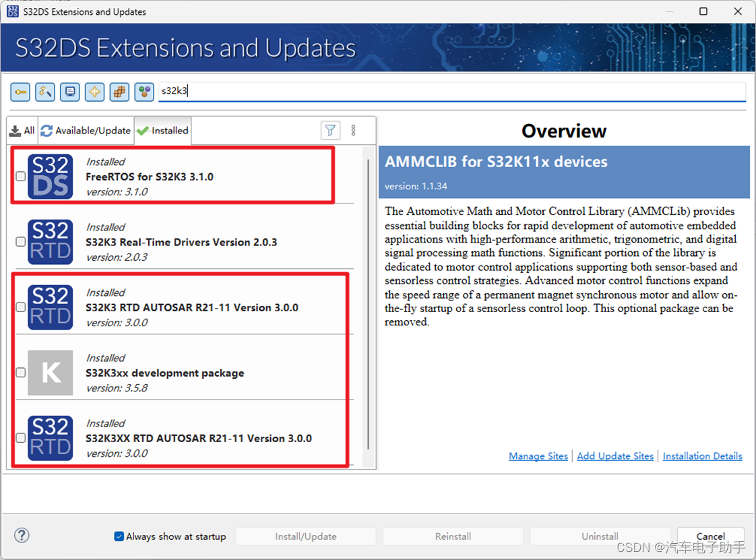Uncheck Always show at startup
Screen dimensions: 756x560
pyautogui.click(x=119, y=536)
